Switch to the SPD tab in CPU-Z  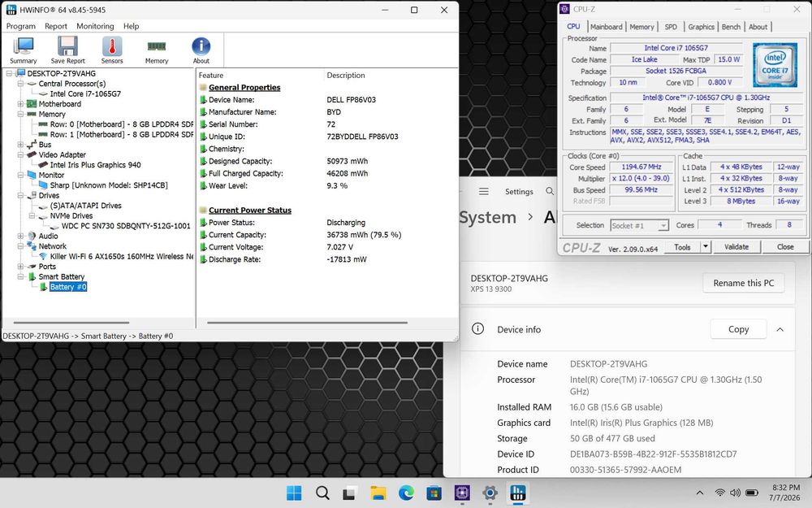click(x=671, y=27)
